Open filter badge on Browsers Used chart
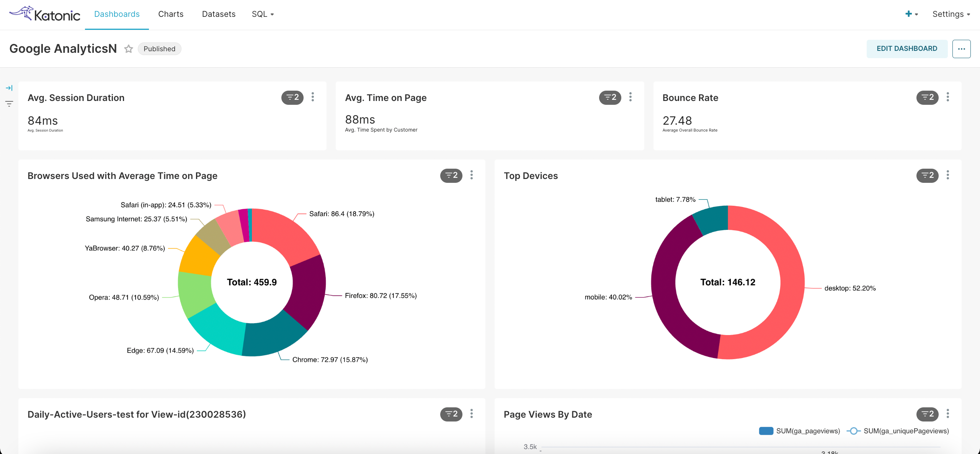The height and width of the screenshot is (454, 980). tap(451, 176)
